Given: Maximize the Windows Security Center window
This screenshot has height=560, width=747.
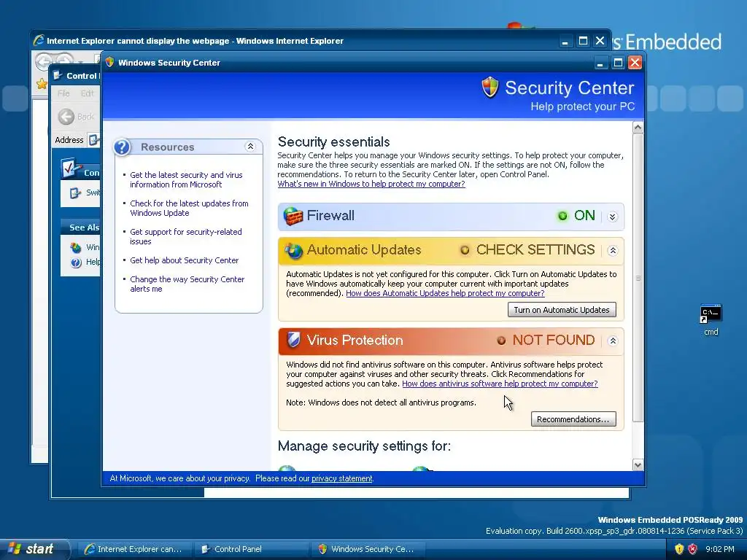Looking at the screenshot, I should point(618,63).
